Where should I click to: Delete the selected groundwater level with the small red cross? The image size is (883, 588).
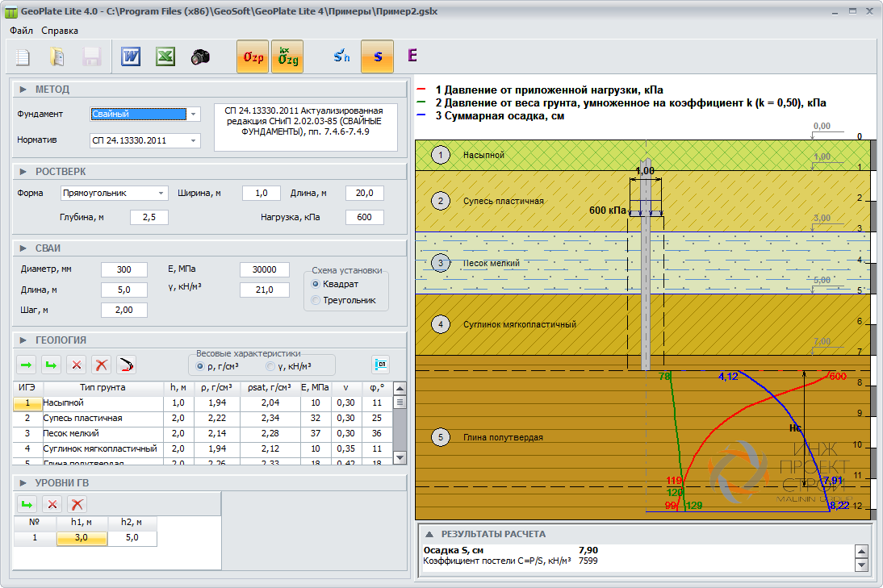click(52, 504)
